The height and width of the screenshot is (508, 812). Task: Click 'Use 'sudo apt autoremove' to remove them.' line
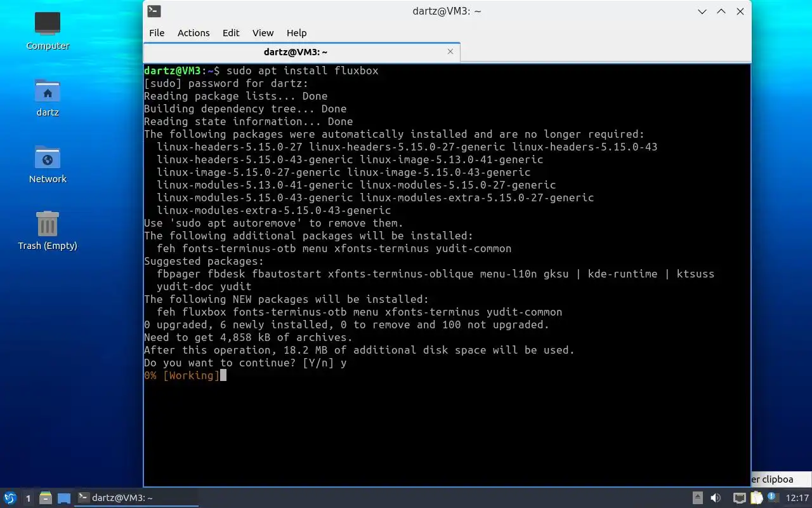[273, 223]
